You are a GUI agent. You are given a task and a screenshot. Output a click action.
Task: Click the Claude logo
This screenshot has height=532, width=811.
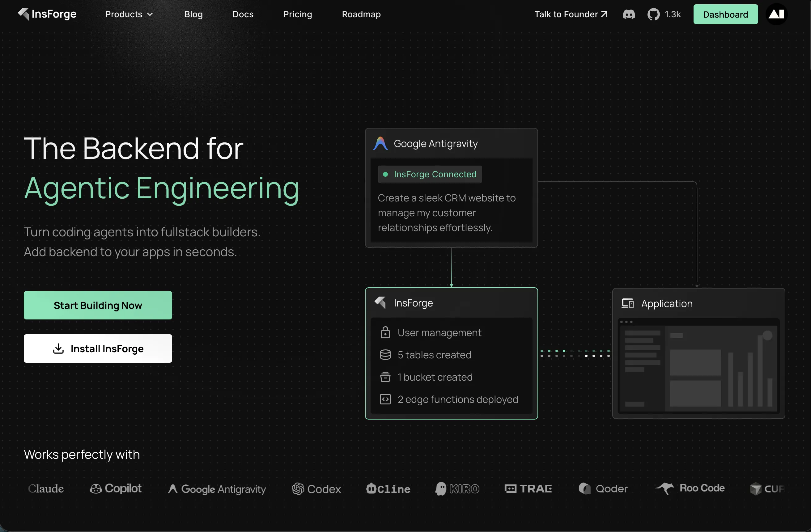pos(46,489)
